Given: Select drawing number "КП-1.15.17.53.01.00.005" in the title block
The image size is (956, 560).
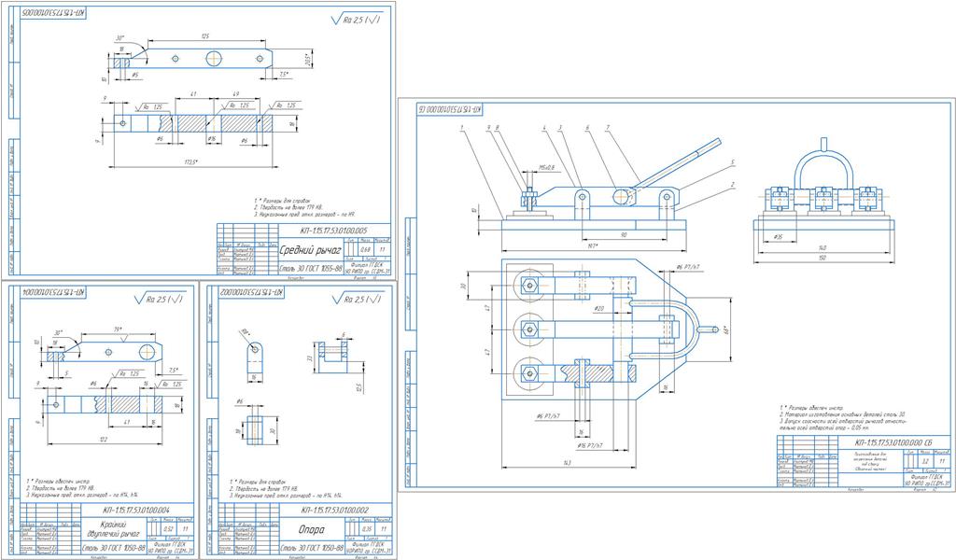Looking at the screenshot, I should tap(333, 231).
